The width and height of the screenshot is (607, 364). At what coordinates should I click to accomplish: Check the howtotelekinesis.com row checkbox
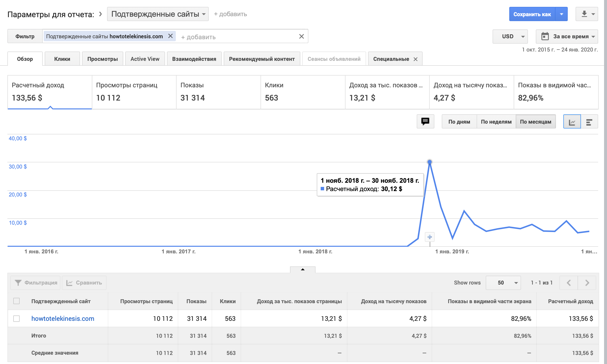pyautogui.click(x=16, y=318)
